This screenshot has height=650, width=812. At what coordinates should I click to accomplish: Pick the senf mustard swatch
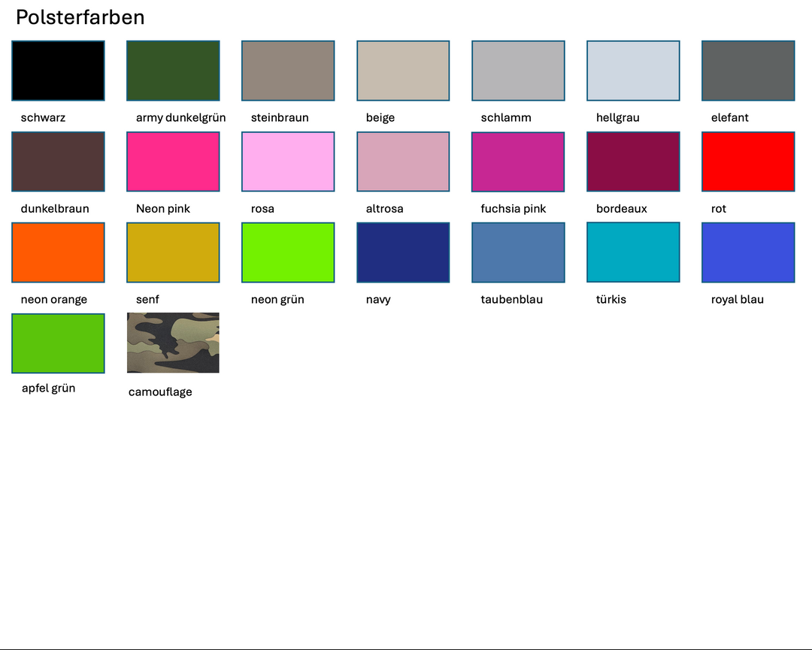coord(173,252)
